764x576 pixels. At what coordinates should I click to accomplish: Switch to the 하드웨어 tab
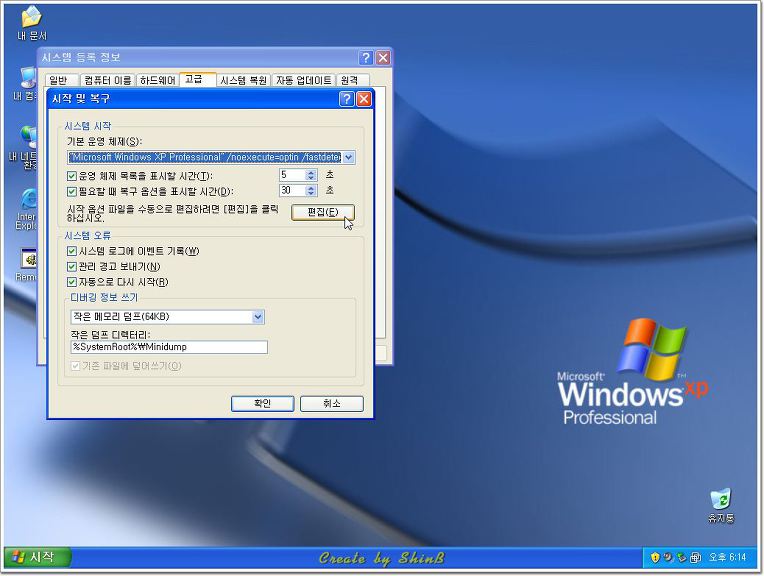coord(157,80)
